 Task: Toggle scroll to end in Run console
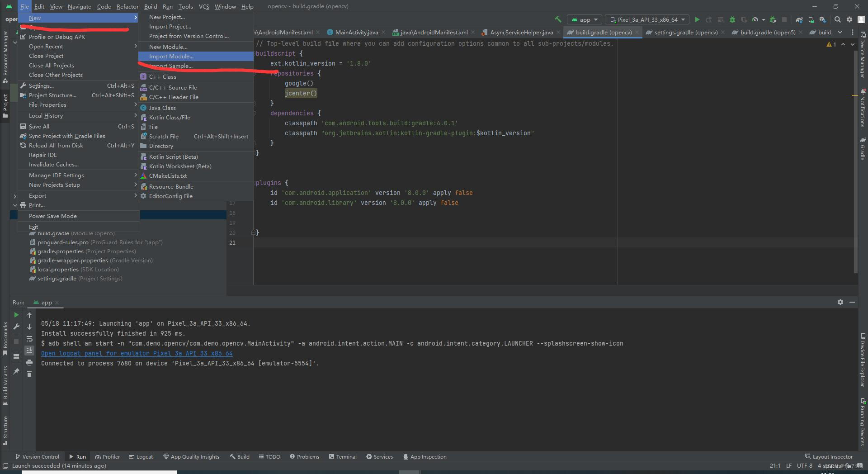[29, 350]
